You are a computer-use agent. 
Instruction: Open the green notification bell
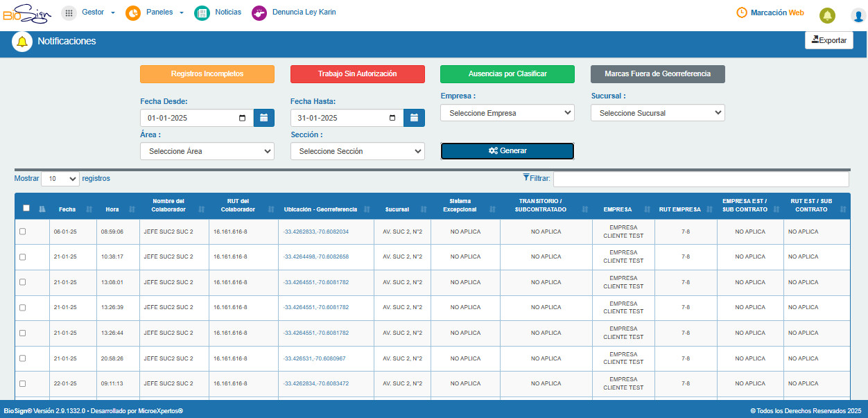click(x=827, y=15)
